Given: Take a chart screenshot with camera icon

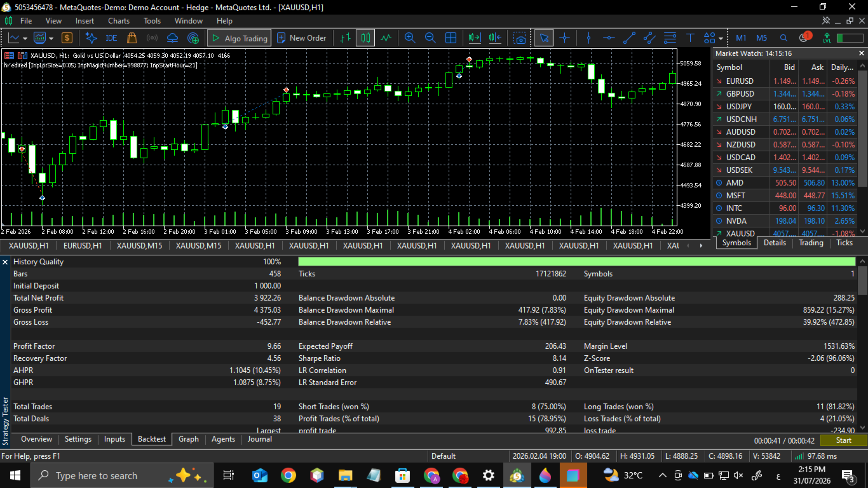Looking at the screenshot, I should (520, 38).
